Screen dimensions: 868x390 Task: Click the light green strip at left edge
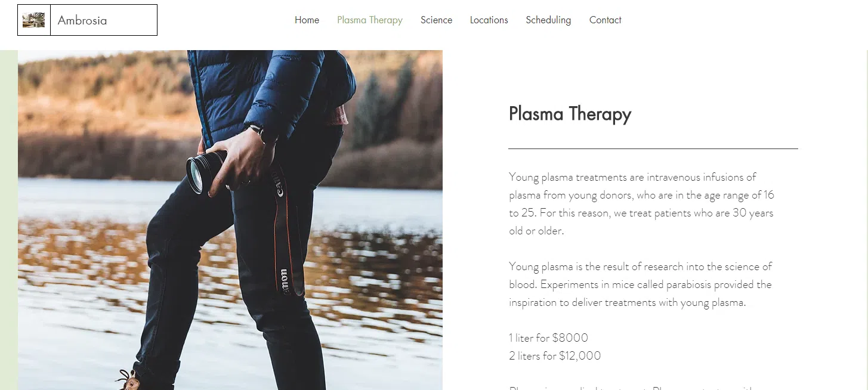[x=8, y=221]
